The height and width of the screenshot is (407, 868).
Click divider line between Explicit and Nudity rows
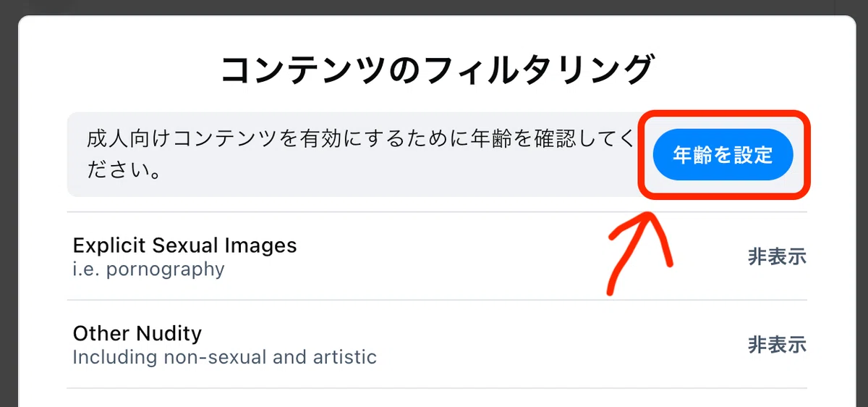point(437,300)
